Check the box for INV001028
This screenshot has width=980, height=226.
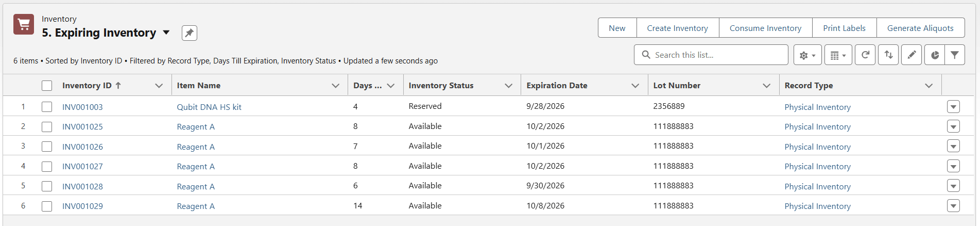tap(47, 186)
